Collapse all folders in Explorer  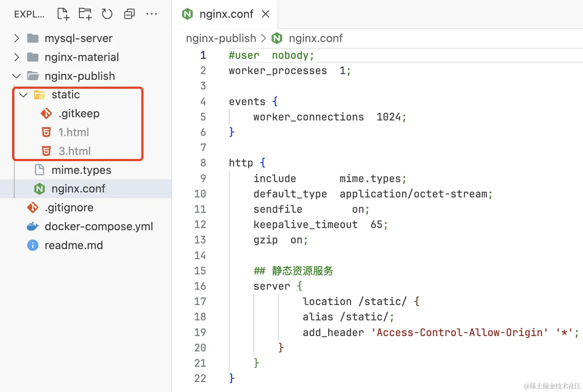pos(129,14)
